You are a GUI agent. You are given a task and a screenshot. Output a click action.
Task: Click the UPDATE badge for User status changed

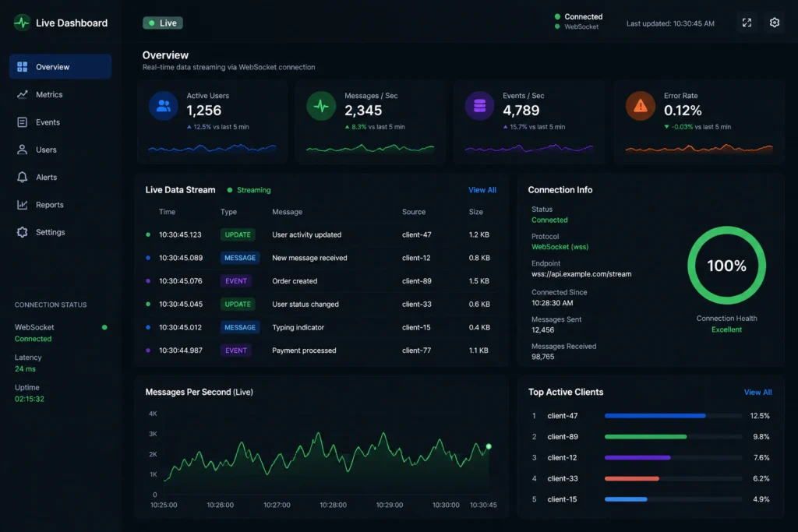pyautogui.click(x=238, y=304)
